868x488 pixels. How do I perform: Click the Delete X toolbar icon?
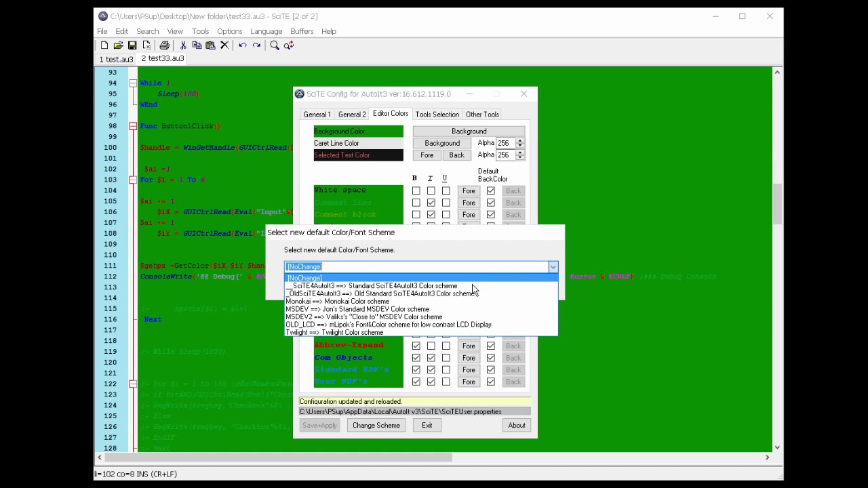point(224,45)
